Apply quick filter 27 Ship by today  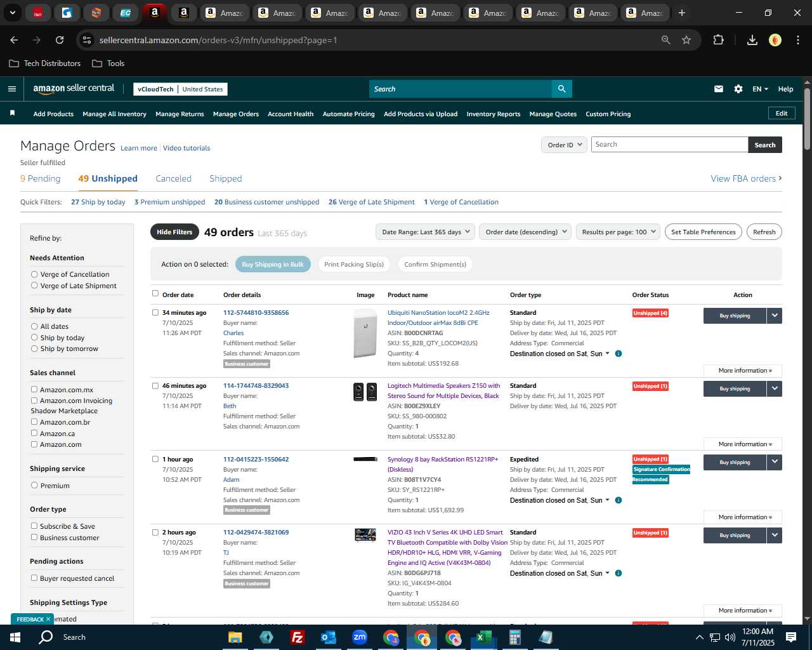tap(98, 202)
